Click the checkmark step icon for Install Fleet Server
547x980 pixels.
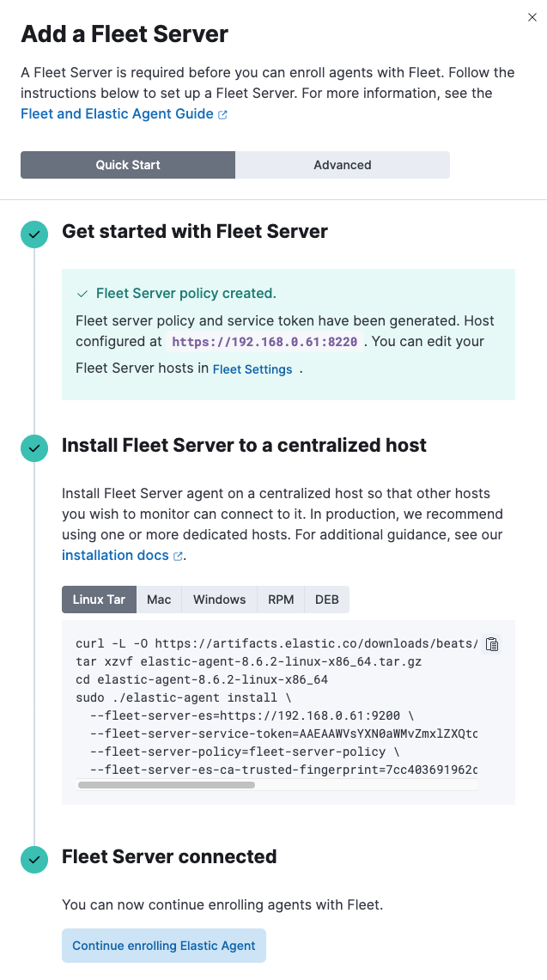[34, 448]
